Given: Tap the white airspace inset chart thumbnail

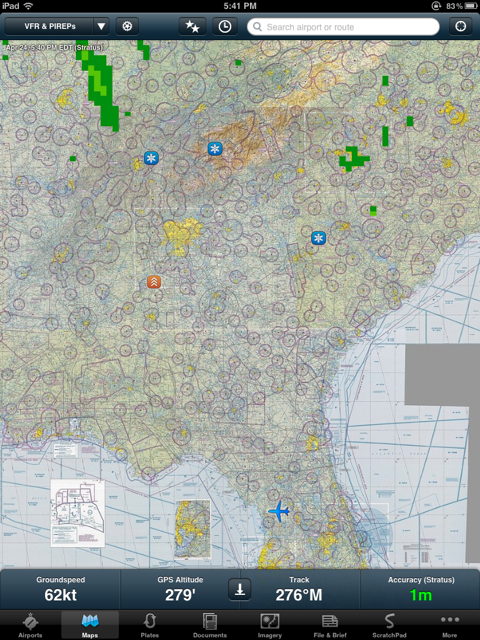Looking at the screenshot, I should click(78, 513).
